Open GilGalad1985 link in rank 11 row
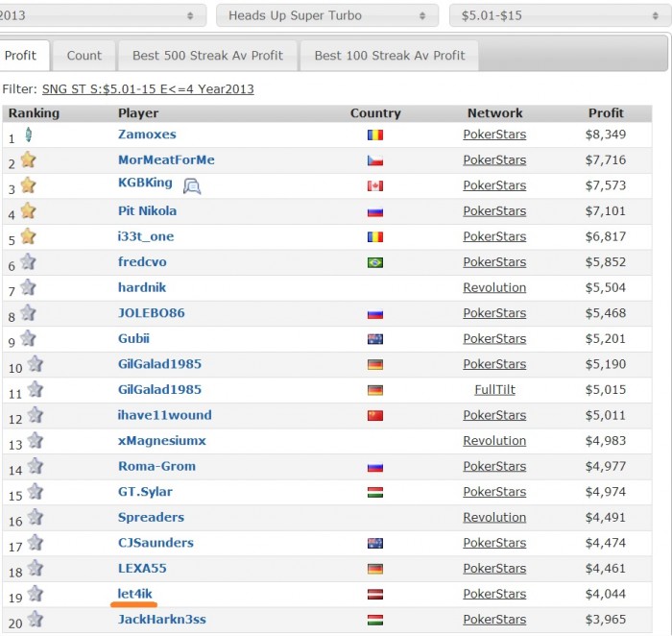The height and width of the screenshot is (636, 672). [159, 389]
